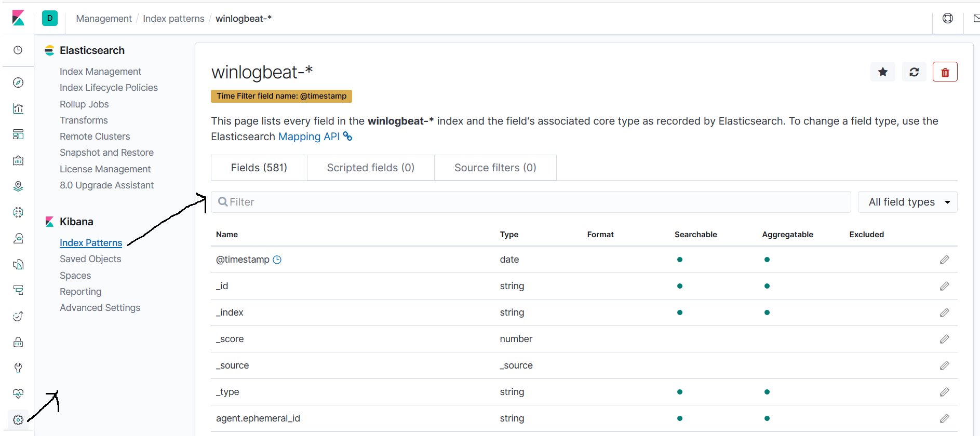Edit the _score field
Viewport: 980px width, 436px height.
click(x=944, y=339)
